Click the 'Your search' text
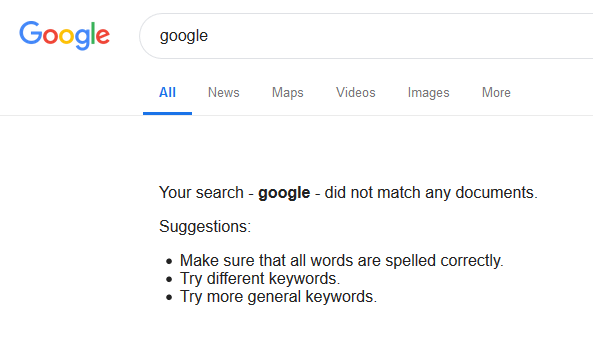 point(201,192)
